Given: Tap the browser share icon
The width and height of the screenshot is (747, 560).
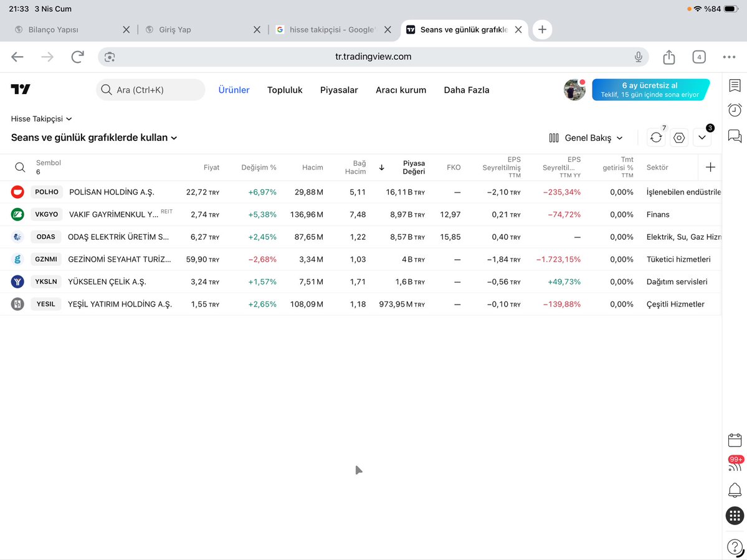Looking at the screenshot, I should [669, 57].
